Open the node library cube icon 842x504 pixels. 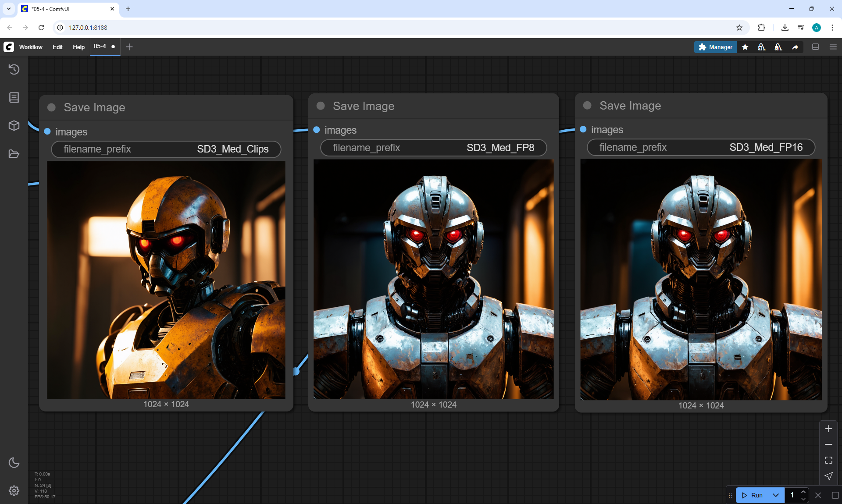point(14,126)
